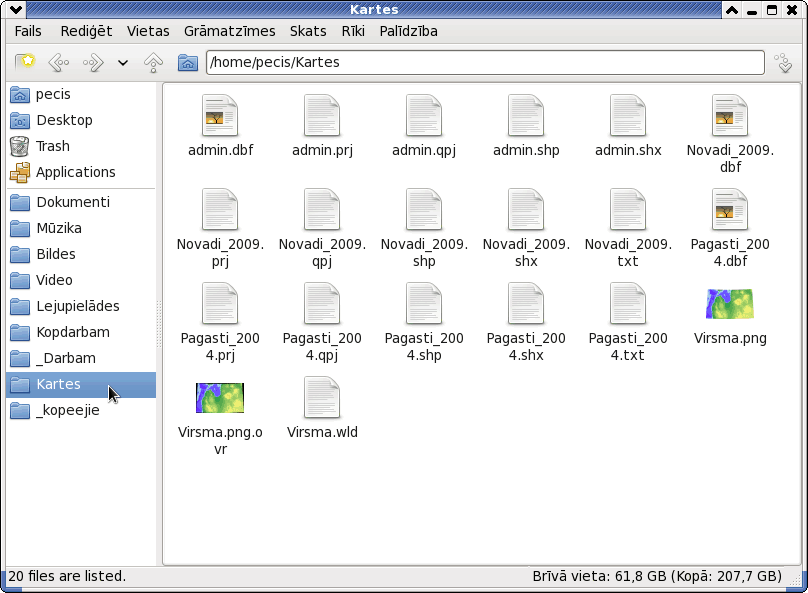Screen dimensions: 808x593
Task: Open Kopdarbam folder bookmark
Action: [x=81, y=332]
